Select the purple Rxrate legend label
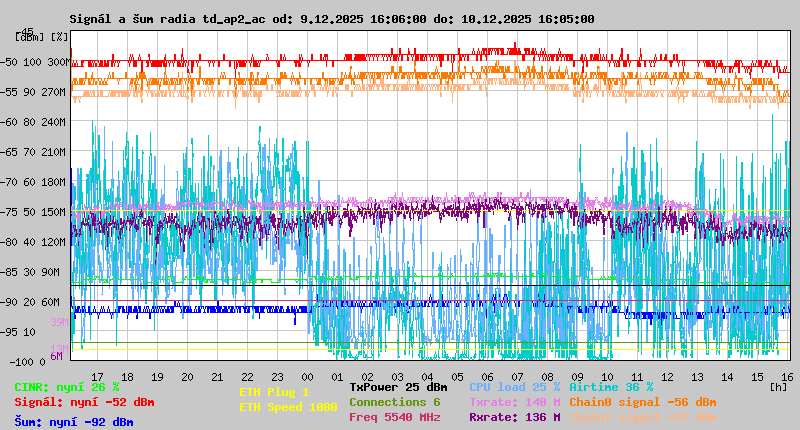 [x=514, y=416]
